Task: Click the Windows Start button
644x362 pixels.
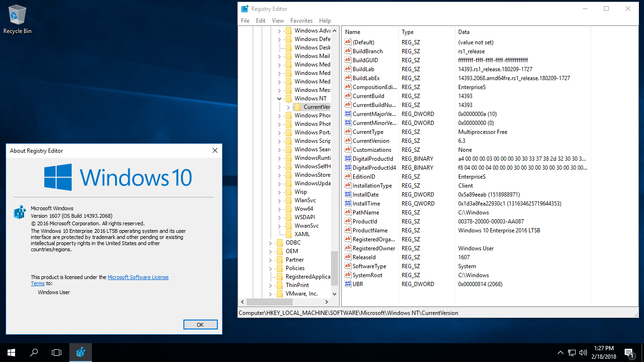Action: coord(11,352)
